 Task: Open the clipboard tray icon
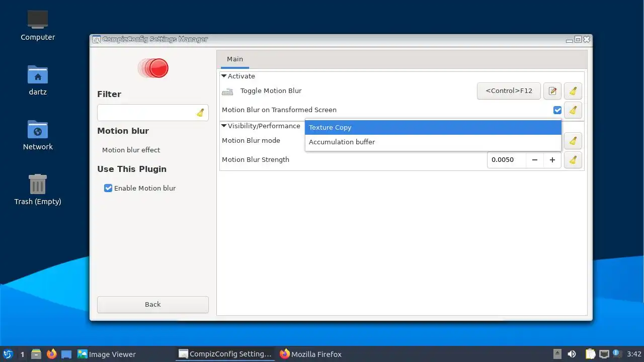[590, 354]
